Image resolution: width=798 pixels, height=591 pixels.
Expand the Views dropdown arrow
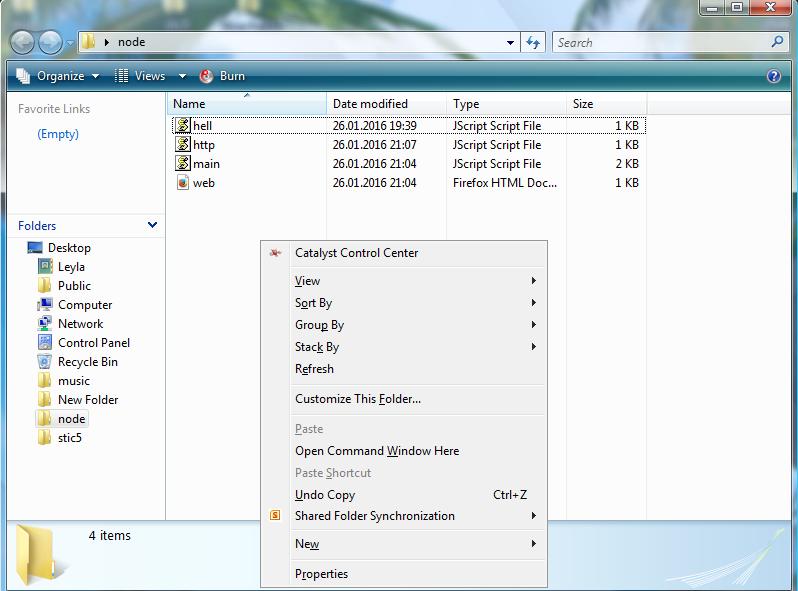click(182, 76)
